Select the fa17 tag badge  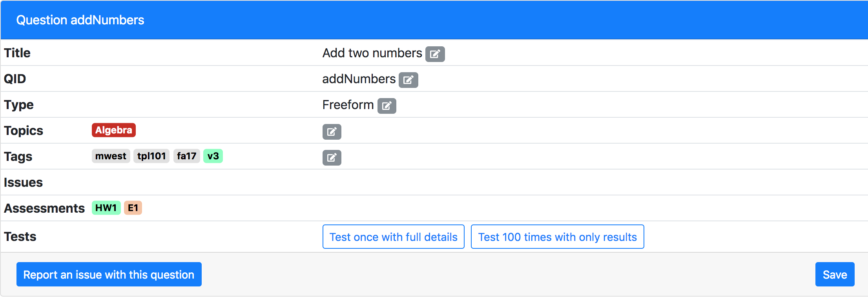coord(186,156)
